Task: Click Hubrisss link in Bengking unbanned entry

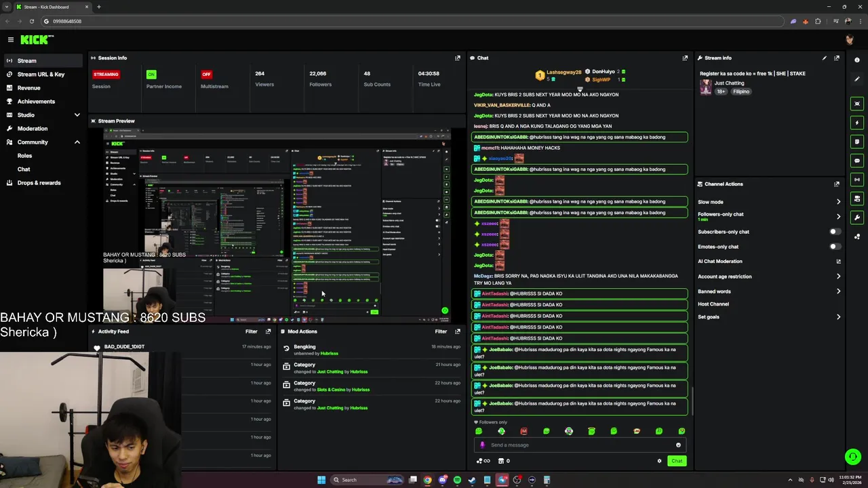Action: tap(330, 354)
